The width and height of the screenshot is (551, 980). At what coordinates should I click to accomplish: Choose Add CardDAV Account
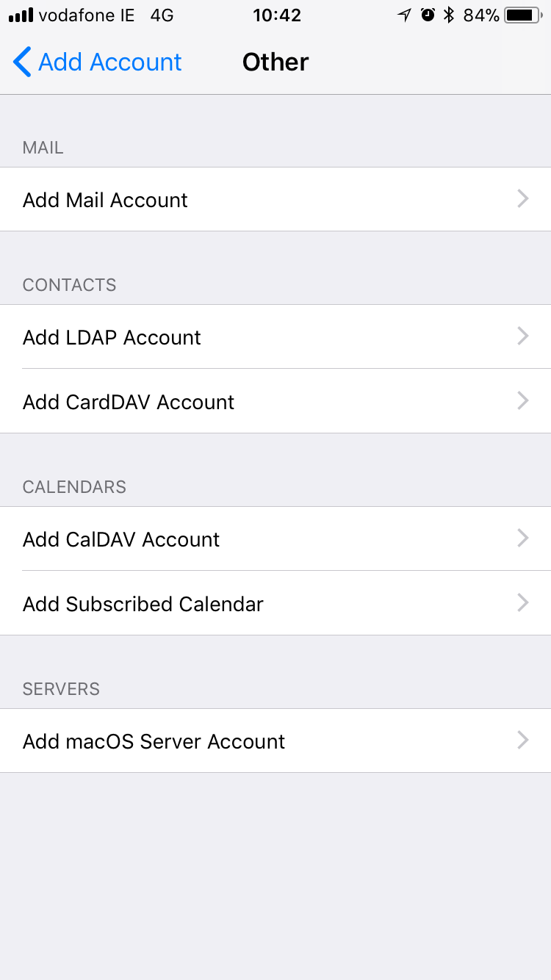coord(275,401)
